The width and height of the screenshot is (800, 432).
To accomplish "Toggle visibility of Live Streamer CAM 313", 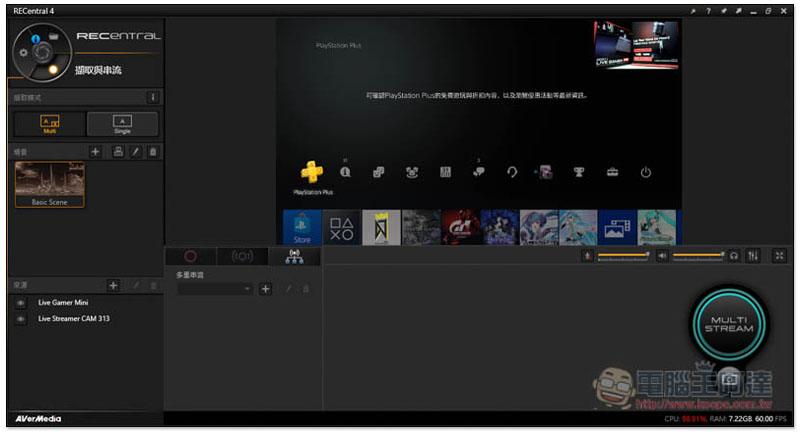I will point(20,319).
